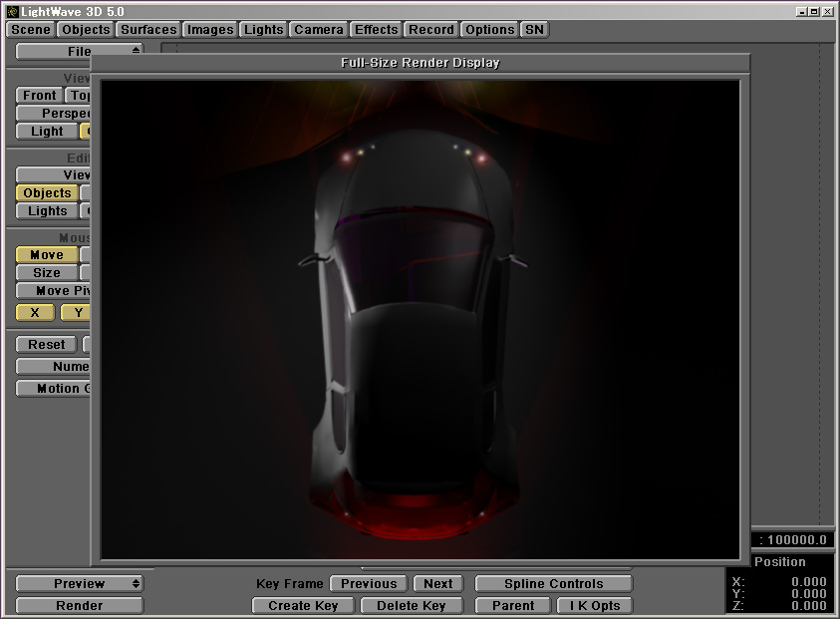The image size is (840, 619).
Task: Select Objects edit mode
Action: tap(47, 193)
